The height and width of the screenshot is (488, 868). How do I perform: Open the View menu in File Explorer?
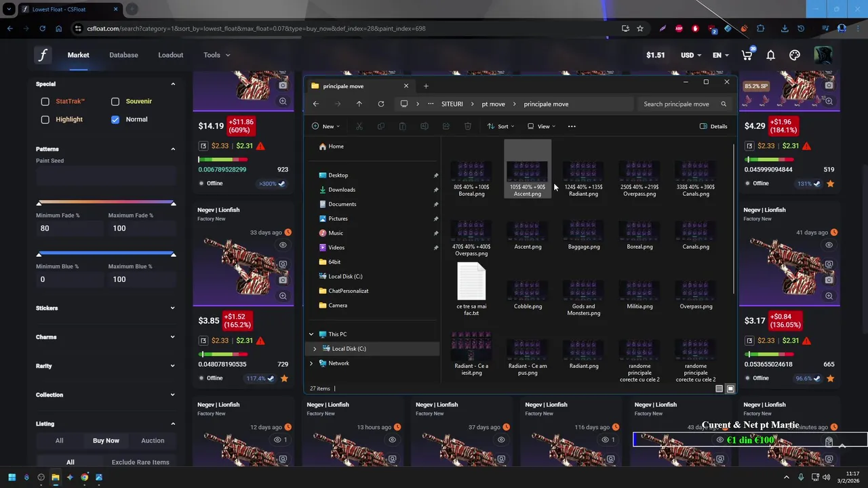(x=542, y=126)
